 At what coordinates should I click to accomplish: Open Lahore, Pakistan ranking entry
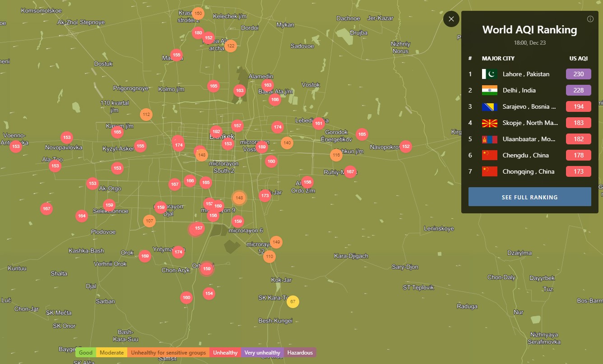pyautogui.click(x=526, y=74)
